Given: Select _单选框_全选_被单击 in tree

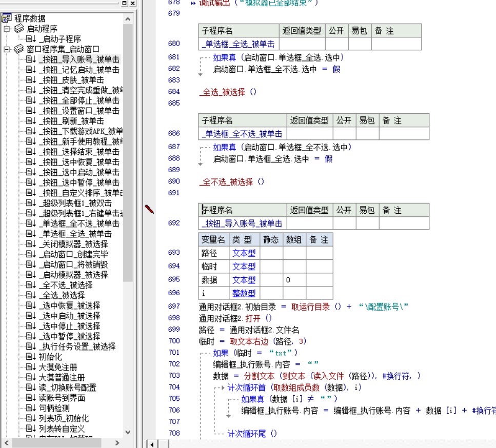Looking at the screenshot, I should 75,234.
